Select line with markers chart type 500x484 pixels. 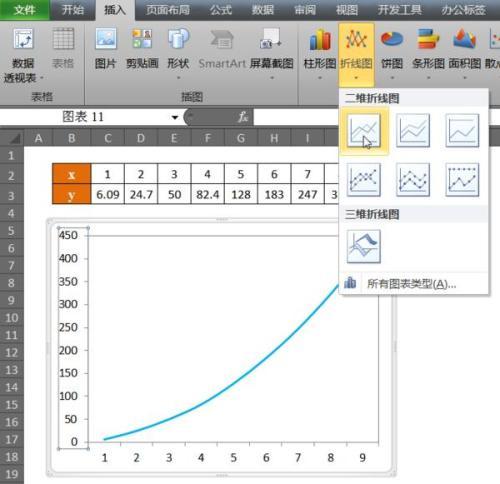(364, 180)
